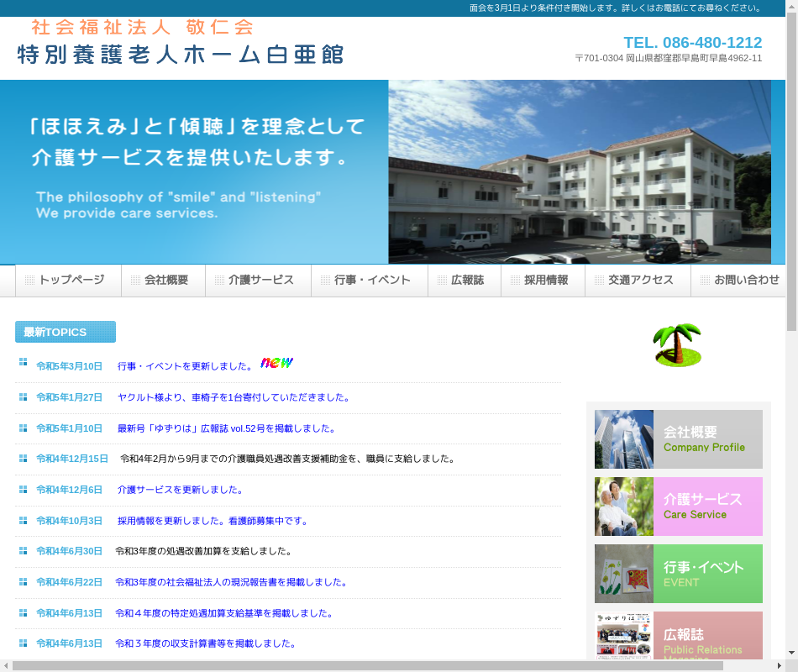The width and height of the screenshot is (798, 672).
Task: Select 採用情報 in the navigation bar
Action: click(543, 281)
